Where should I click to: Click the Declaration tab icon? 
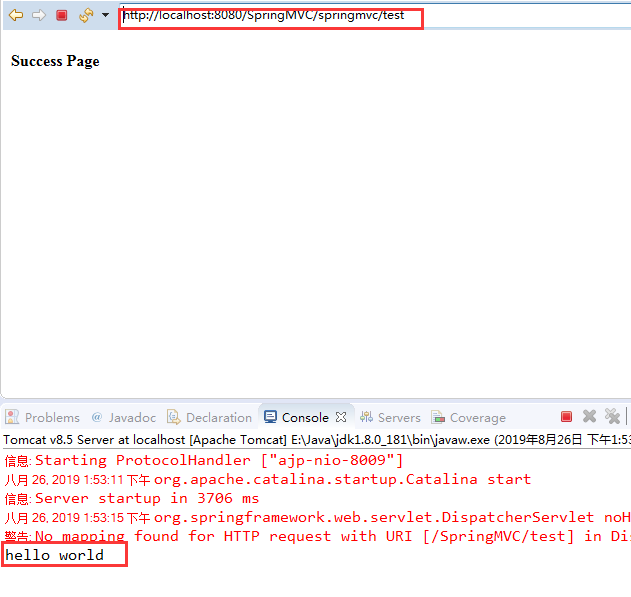174,417
